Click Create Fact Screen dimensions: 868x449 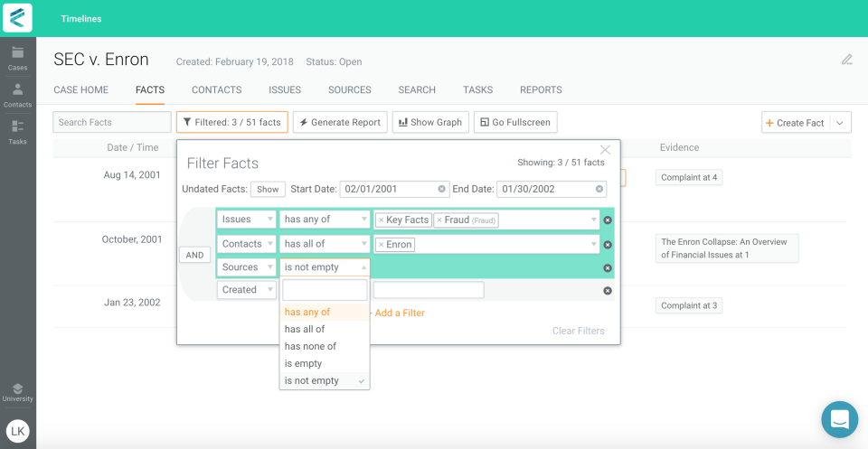pos(796,123)
